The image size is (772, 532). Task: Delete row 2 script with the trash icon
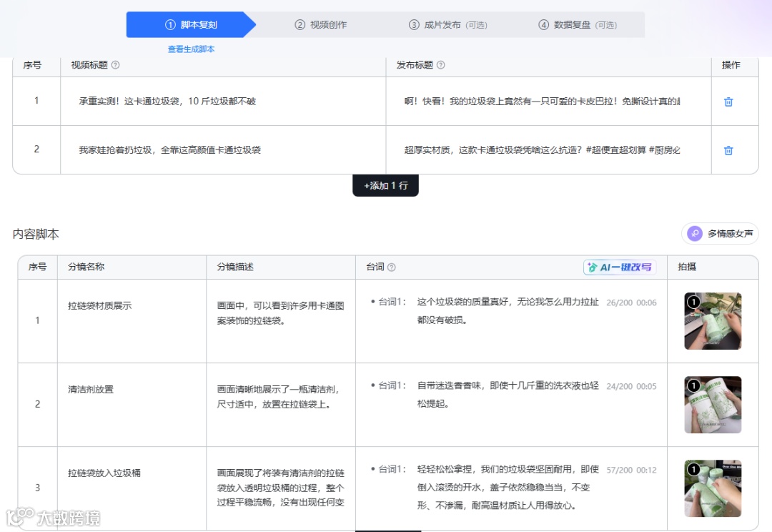(x=728, y=150)
